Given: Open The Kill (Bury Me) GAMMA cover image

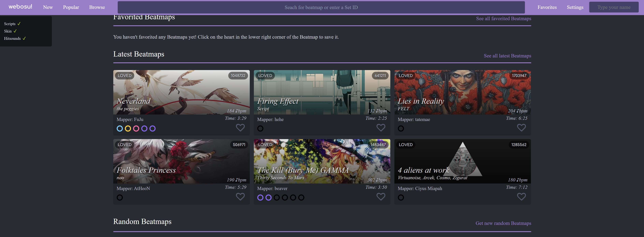Looking at the screenshot, I should point(322,161).
